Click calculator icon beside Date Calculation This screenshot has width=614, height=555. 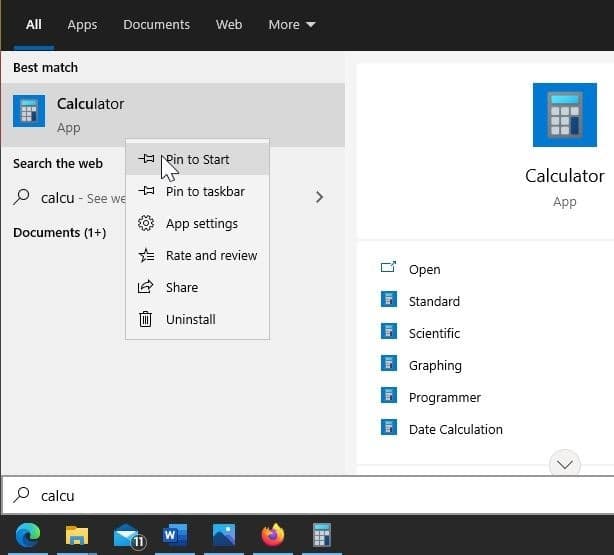pos(388,428)
